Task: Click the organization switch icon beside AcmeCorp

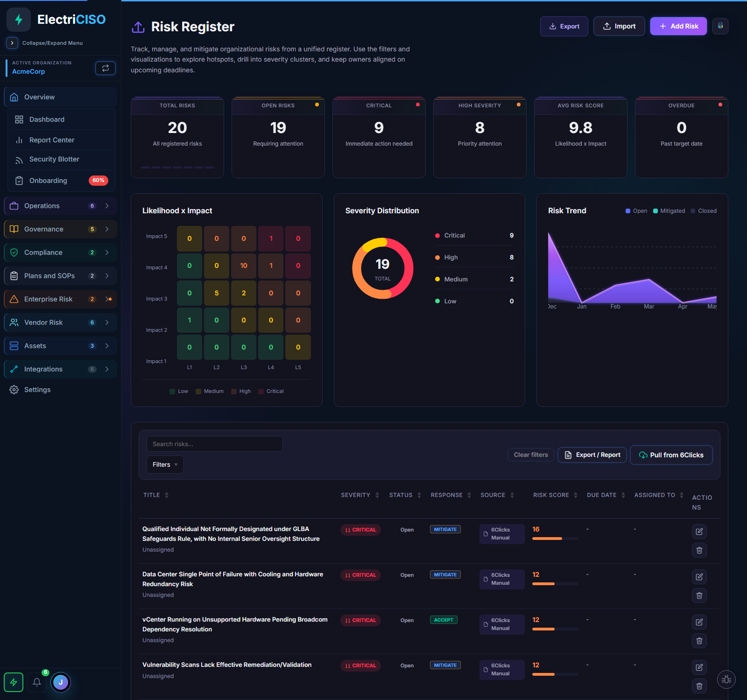Action: 106,68
